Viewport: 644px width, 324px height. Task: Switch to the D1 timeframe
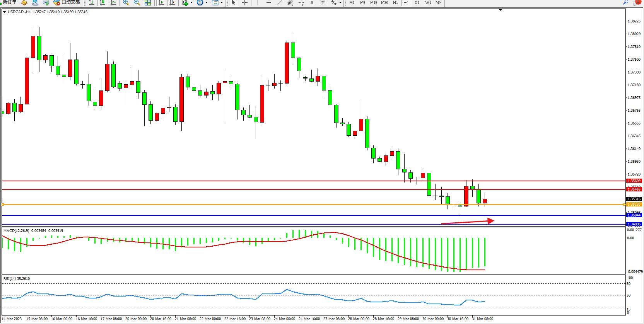[x=417, y=3]
